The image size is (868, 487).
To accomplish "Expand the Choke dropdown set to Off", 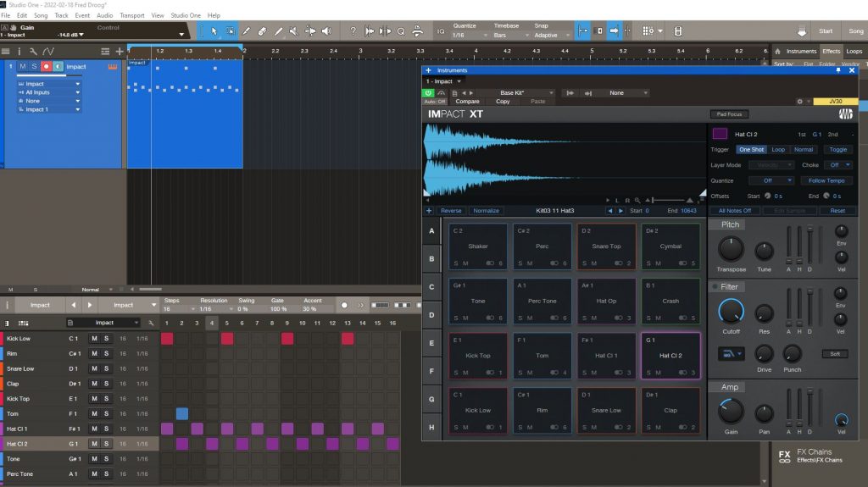I will pos(837,165).
